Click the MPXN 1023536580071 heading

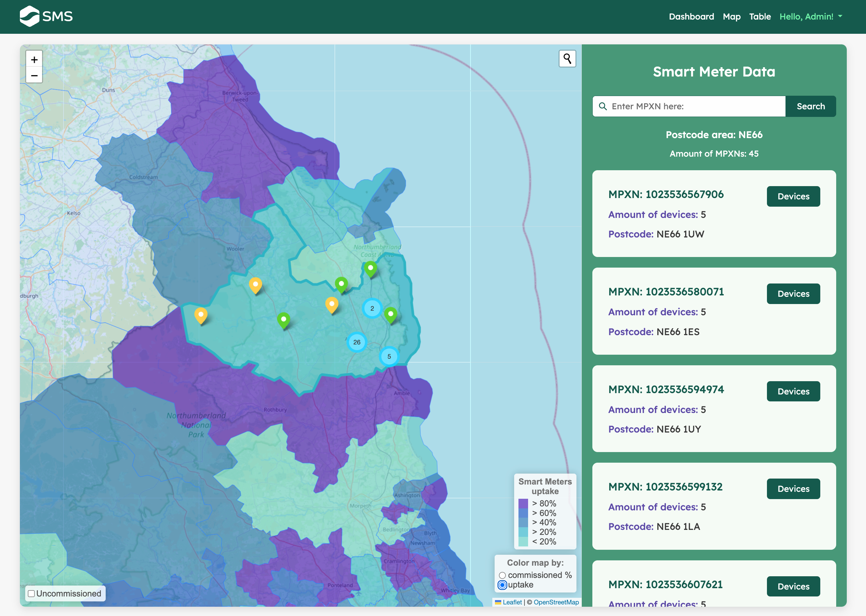tap(666, 292)
